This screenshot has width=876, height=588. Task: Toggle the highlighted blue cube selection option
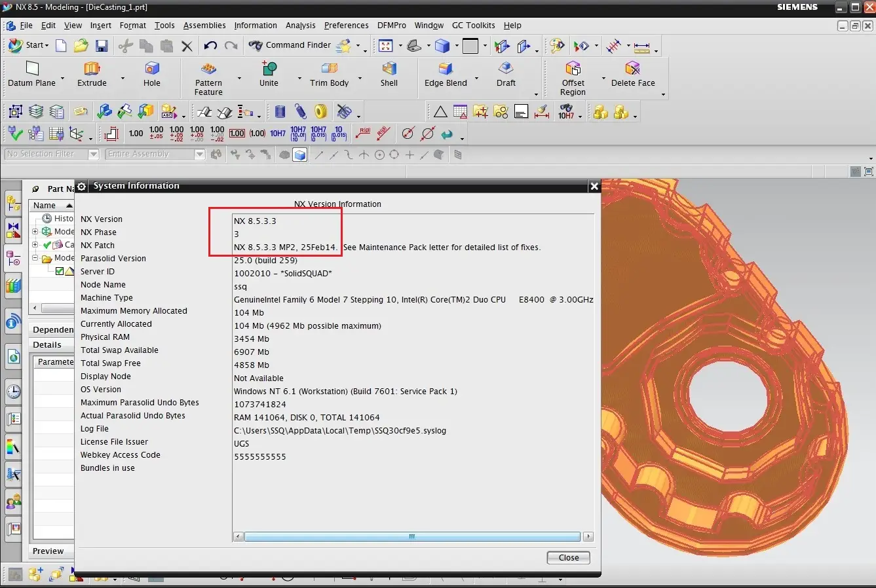click(x=300, y=155)
